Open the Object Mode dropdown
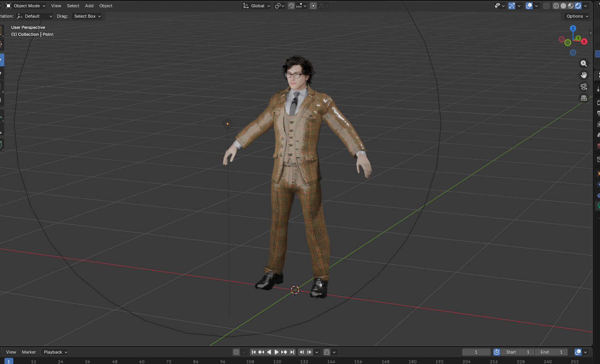Screen dimensions: 600x364 (26, 6)
